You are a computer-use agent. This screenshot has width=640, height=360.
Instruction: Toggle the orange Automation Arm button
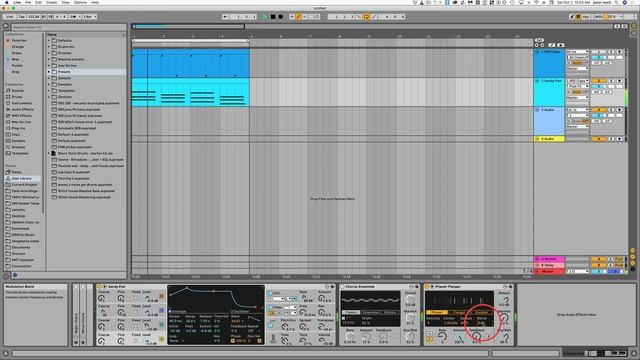pyautogui.click(x=298, y=17)
